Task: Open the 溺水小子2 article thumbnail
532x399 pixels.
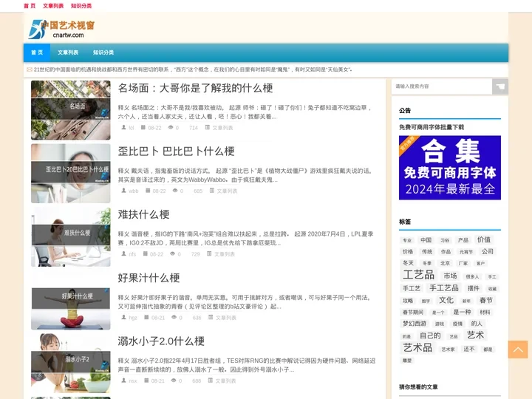Action: coord(71,363)
